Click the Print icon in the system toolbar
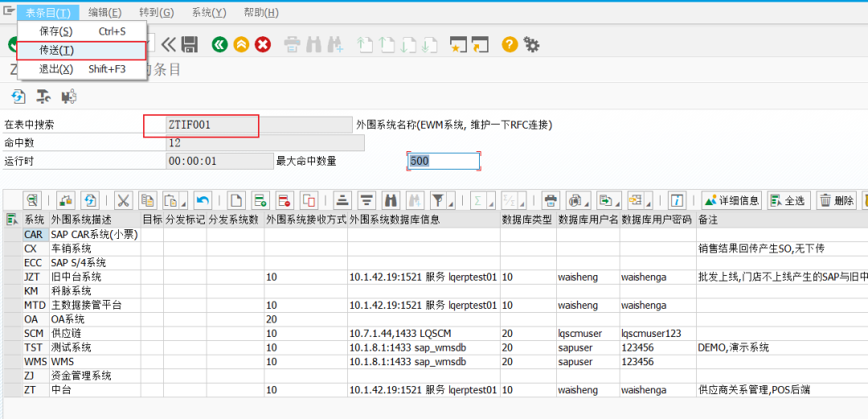This screenshot has height=419, width=868. (292, 45)
